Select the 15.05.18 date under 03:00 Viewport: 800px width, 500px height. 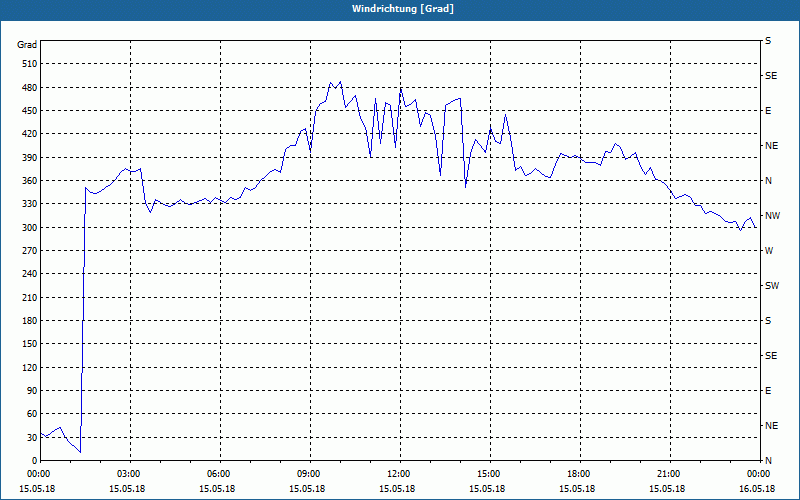click(x=127, y=489)
